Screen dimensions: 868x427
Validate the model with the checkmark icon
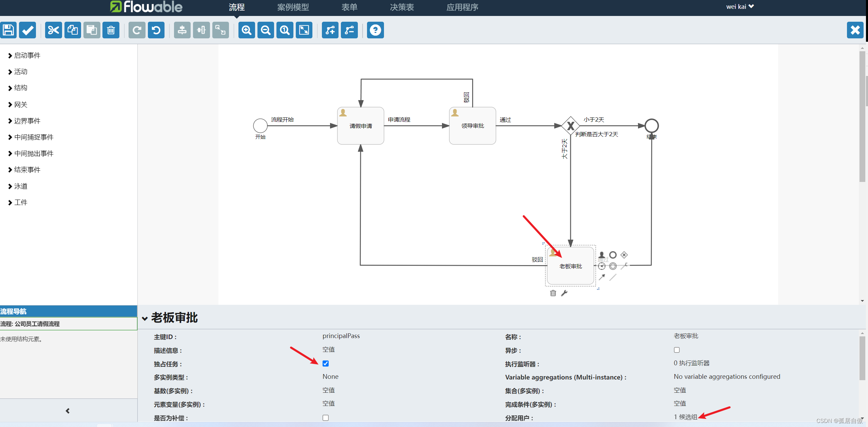pos(27,30)
